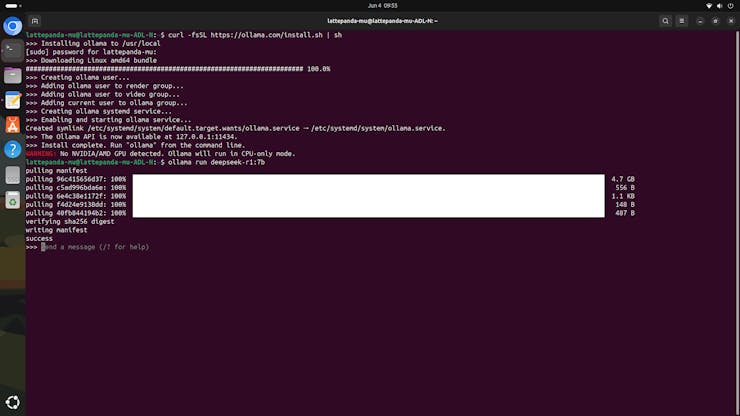Image resolution: width=740 pixels, height=416 pixels.
Task: Click '1.1 KB' size value
Action: [x=623, y=196]
